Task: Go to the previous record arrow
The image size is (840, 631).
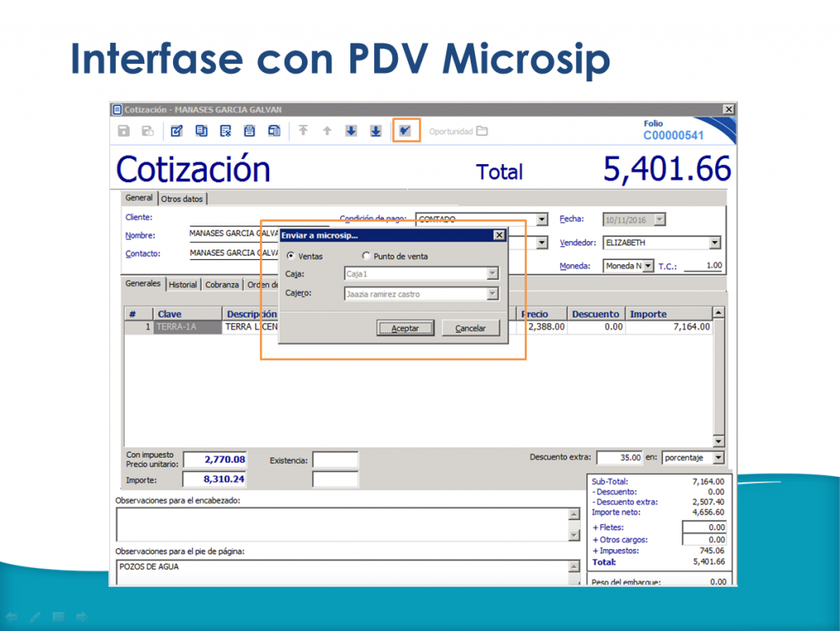Action: point(327,130)
